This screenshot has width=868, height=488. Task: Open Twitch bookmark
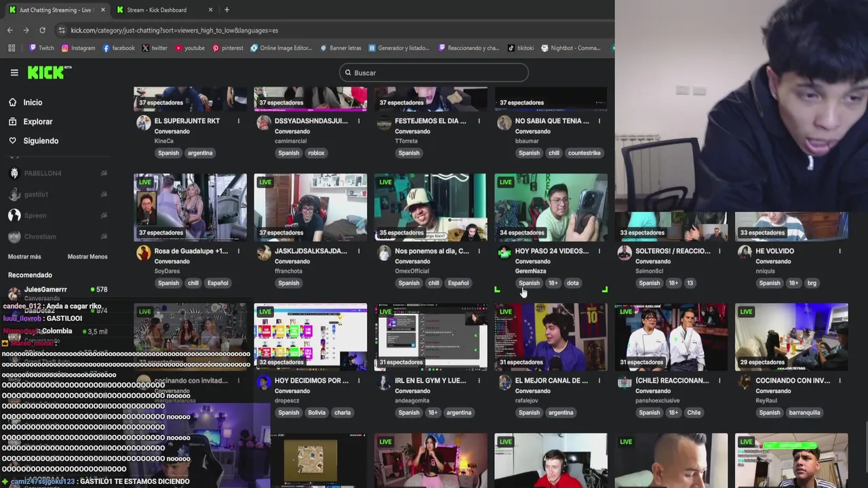click(x=41, y=48)
